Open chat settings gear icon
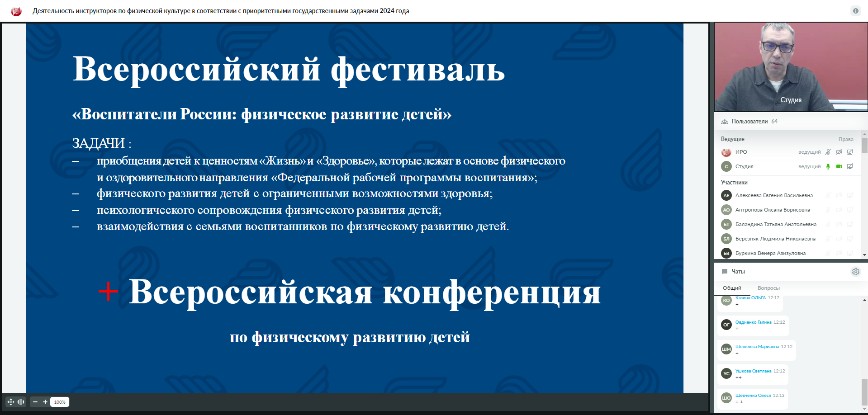This screenshot has height=415, width=868. tap(855, 272)
